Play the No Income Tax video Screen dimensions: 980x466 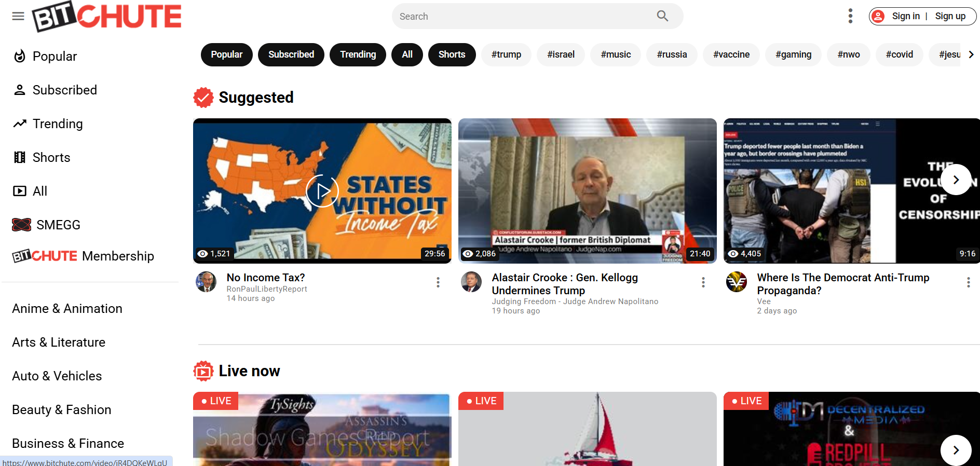click(x=322, y=191)
